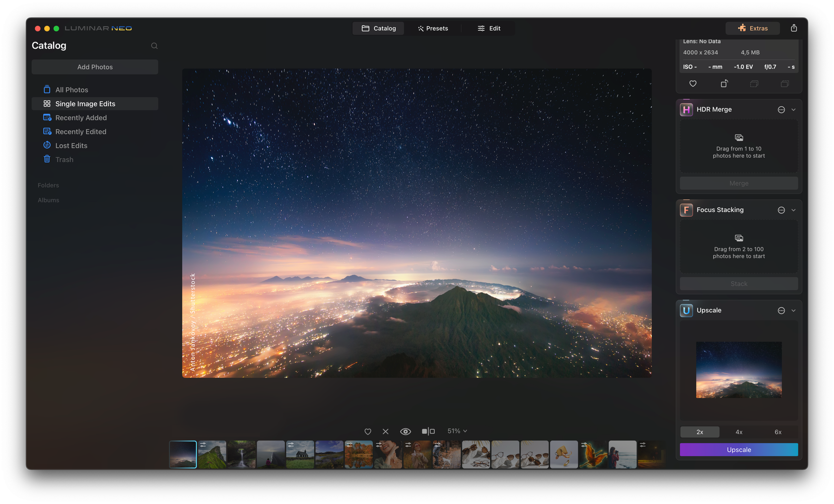The image size is (834, 504).
Task: Reject the photo with the X control
Action: click(x=386, y=431)
